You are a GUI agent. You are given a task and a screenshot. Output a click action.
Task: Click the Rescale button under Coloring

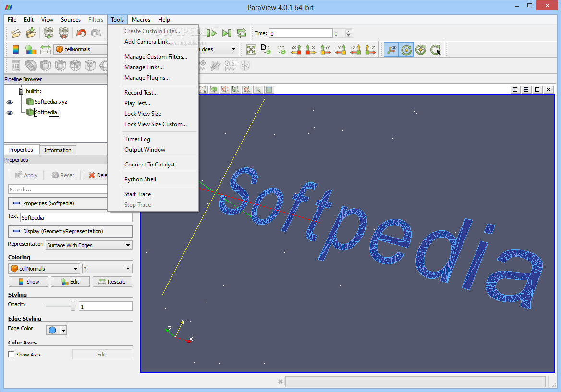112,282
